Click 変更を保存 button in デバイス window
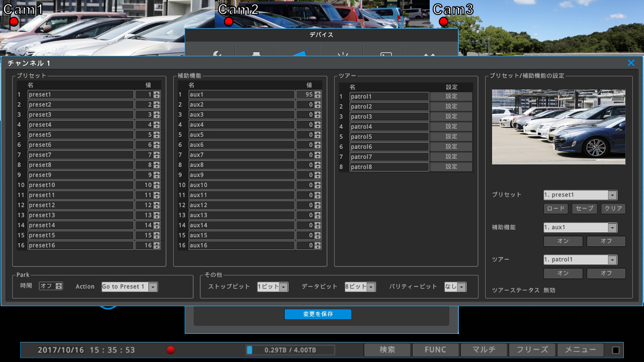The height and width of the screenshot is (362, 644). coord(318,314)
